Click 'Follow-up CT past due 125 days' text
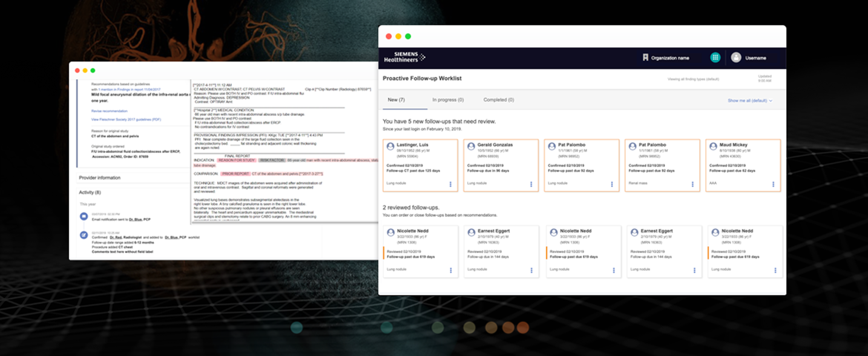This screenshot has width=868, height=356. [x=413, y=171]
